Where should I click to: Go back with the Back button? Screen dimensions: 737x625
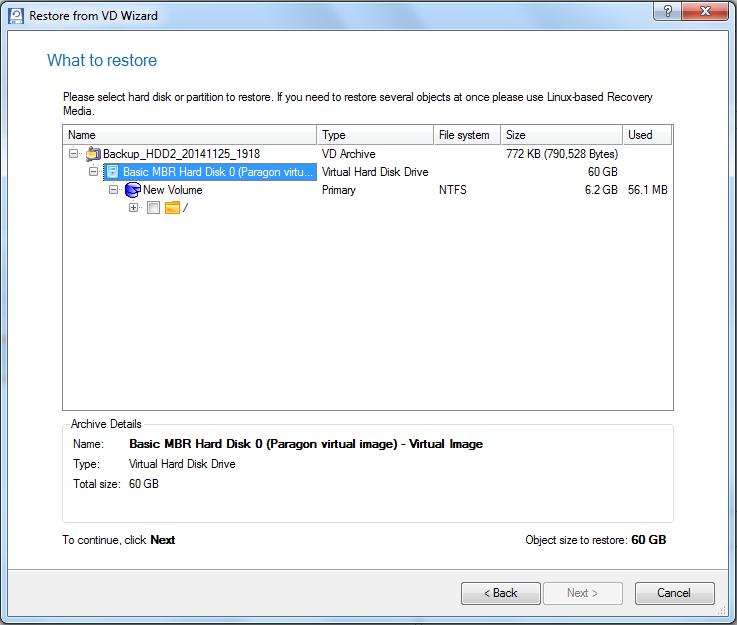(x=501, y=594)
